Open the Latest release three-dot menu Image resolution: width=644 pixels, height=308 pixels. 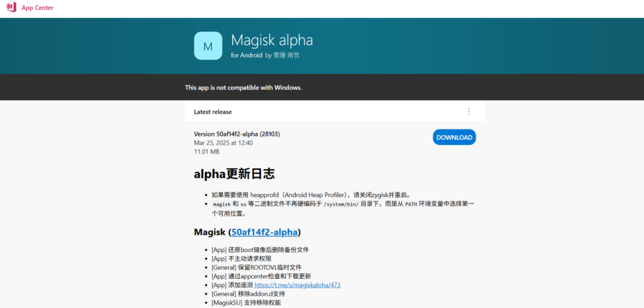(x=469, y=111)
